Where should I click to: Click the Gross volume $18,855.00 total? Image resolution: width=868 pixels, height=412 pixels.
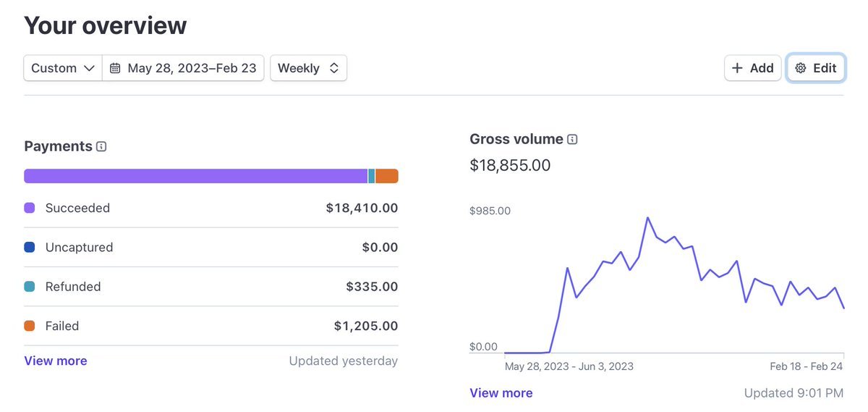510,165
